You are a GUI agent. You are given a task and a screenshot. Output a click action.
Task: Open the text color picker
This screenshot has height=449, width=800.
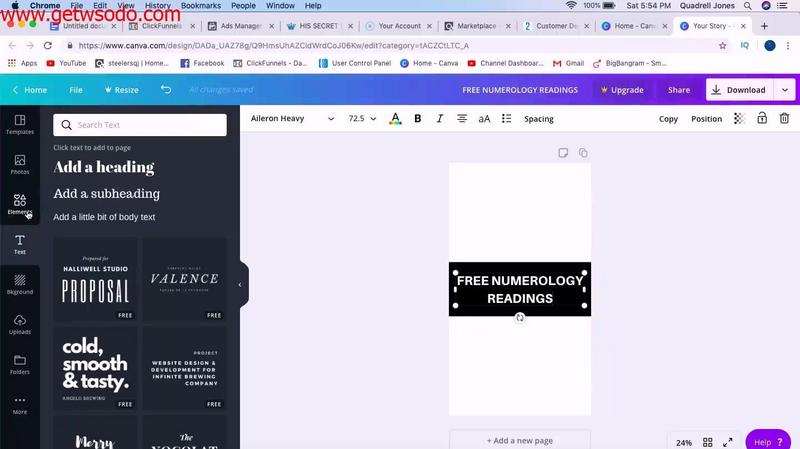395,119
